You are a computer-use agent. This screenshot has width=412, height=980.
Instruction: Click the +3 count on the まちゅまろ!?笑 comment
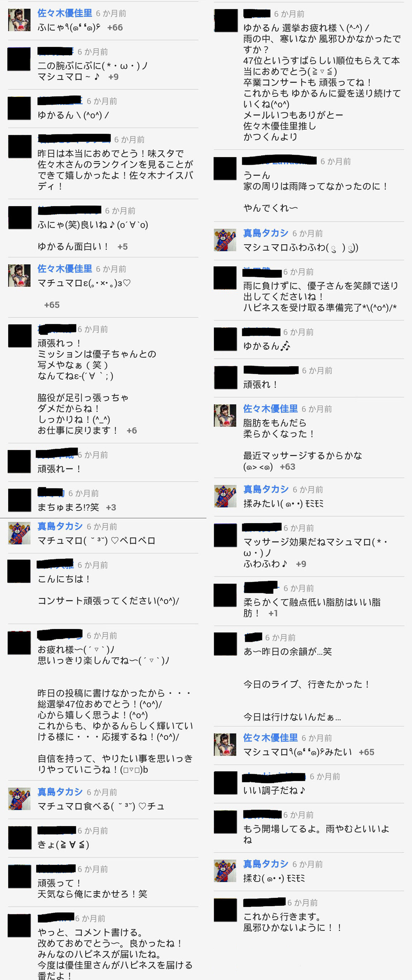111,507
